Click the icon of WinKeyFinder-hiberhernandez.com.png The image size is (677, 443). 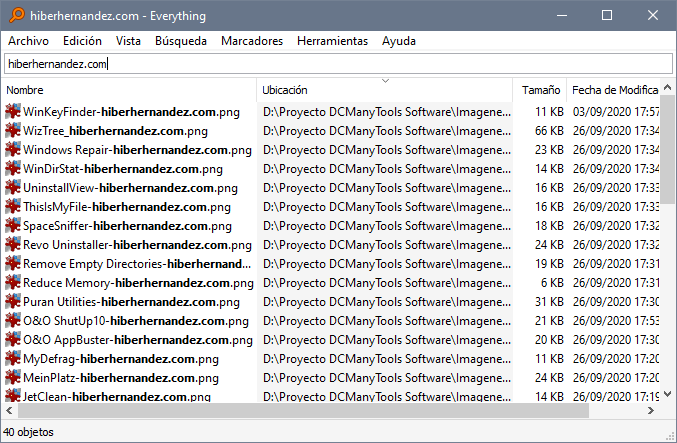13,111
